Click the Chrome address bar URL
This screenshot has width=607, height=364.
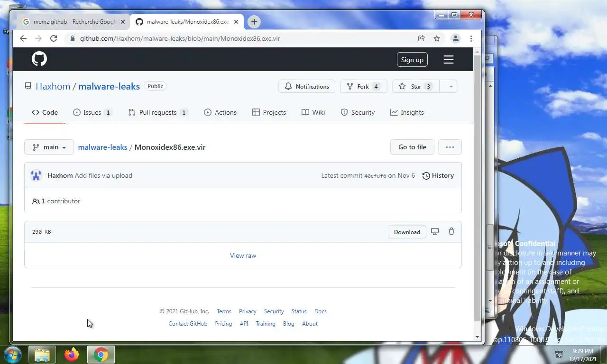pyautogui.click(x=180, y=38)
